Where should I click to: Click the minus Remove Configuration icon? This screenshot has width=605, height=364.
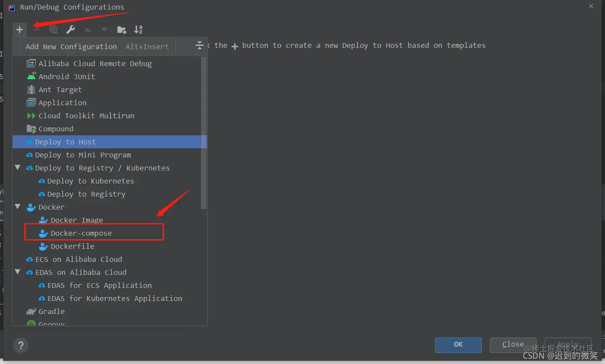pyautogui.click(x=37, y=30)
